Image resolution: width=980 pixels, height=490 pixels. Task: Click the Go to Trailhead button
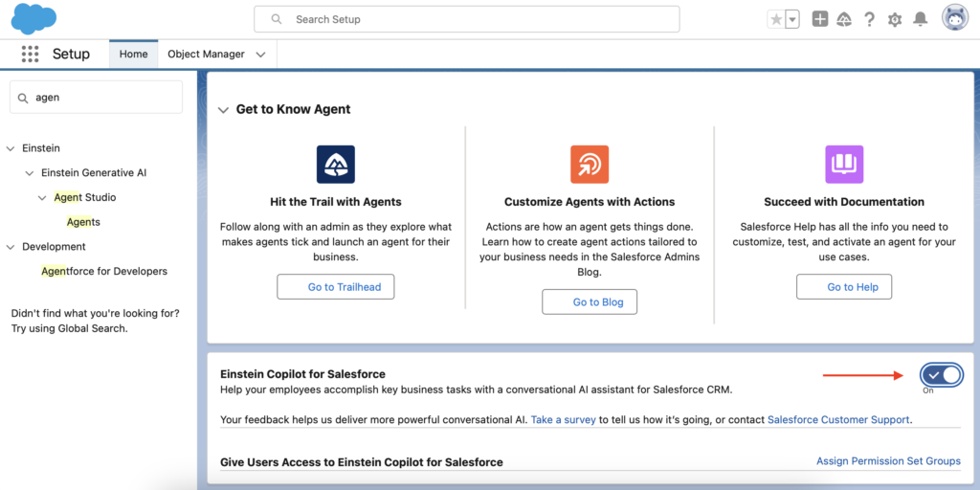pos(335,287)
